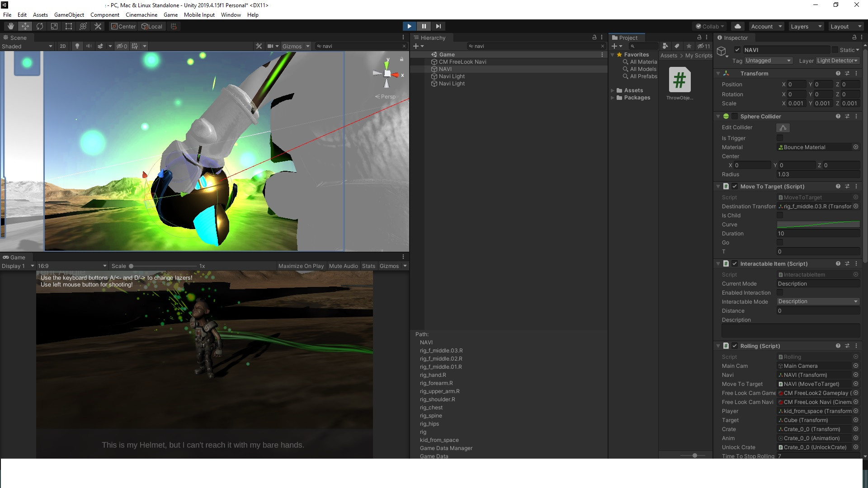This screenshot has height=488, width=868.
Task: Toggle Is Trigger checkbox
Action: pyautogui.click(x=780, y=138)
